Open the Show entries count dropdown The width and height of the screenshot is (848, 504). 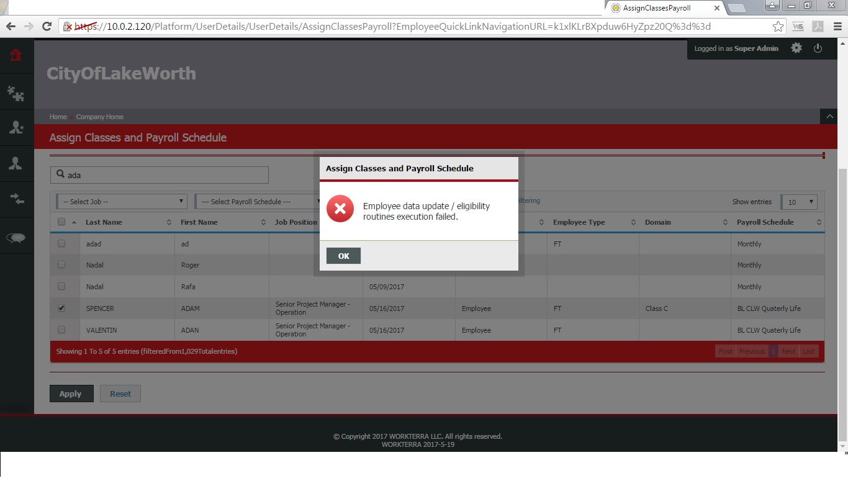click(x=798, y=202)
